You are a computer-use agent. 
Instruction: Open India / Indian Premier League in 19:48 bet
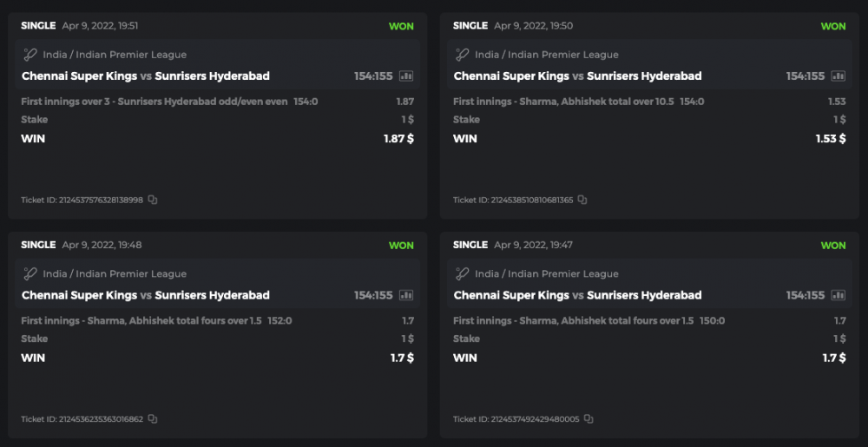tap(115, 273)
